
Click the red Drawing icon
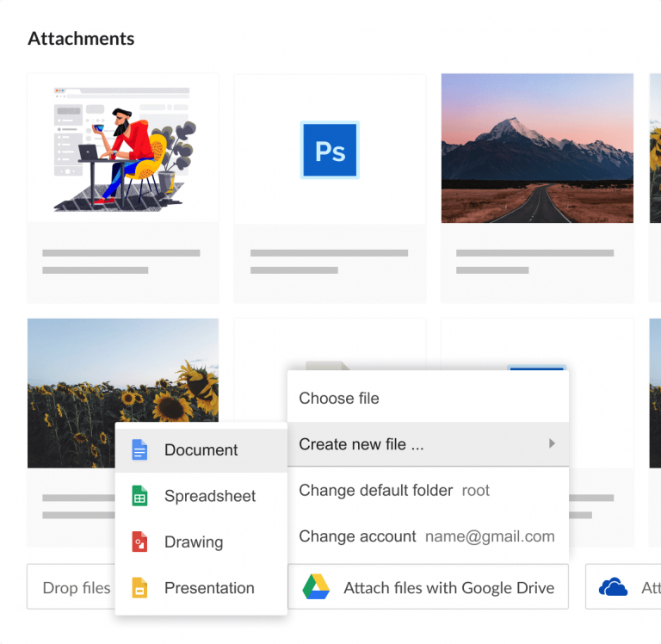tap(139, 542)
